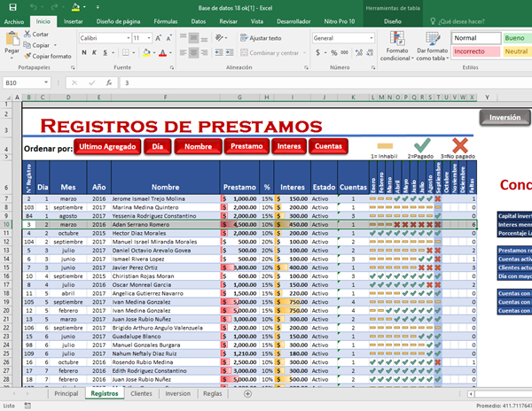Open the Fórmulas ribbon tab

pos(165,19)
